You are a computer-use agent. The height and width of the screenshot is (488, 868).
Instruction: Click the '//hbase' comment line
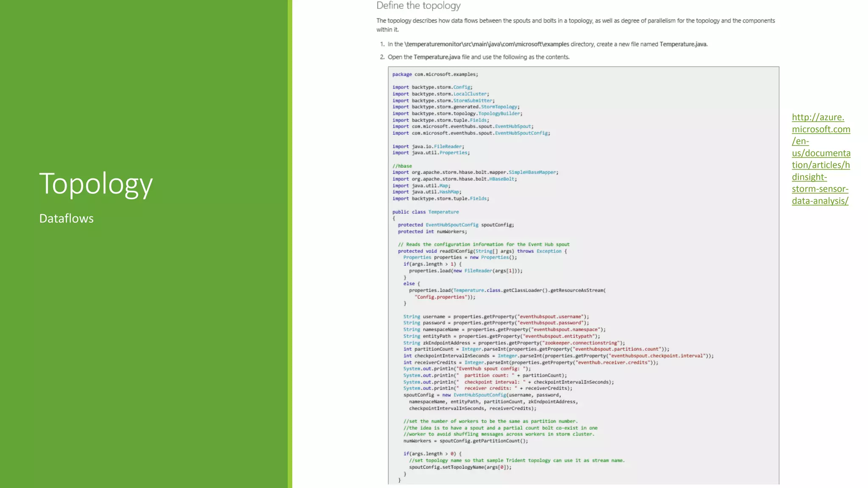(402, 166)
